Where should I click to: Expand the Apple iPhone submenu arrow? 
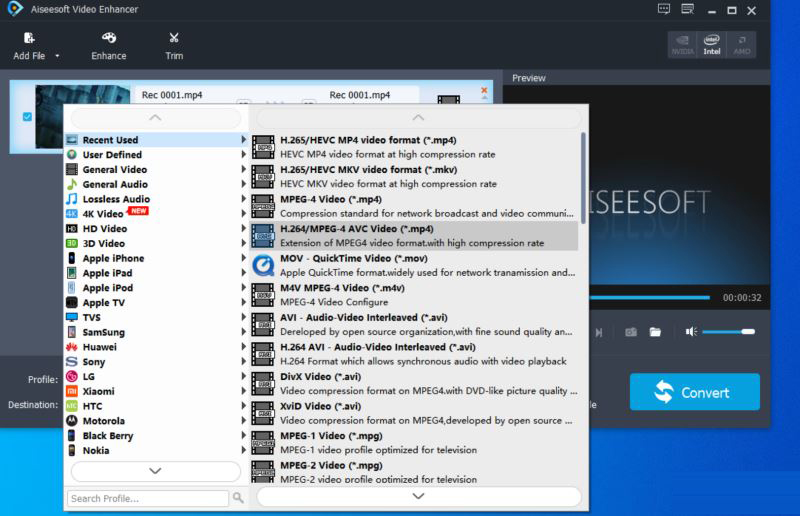click(243, 258)
